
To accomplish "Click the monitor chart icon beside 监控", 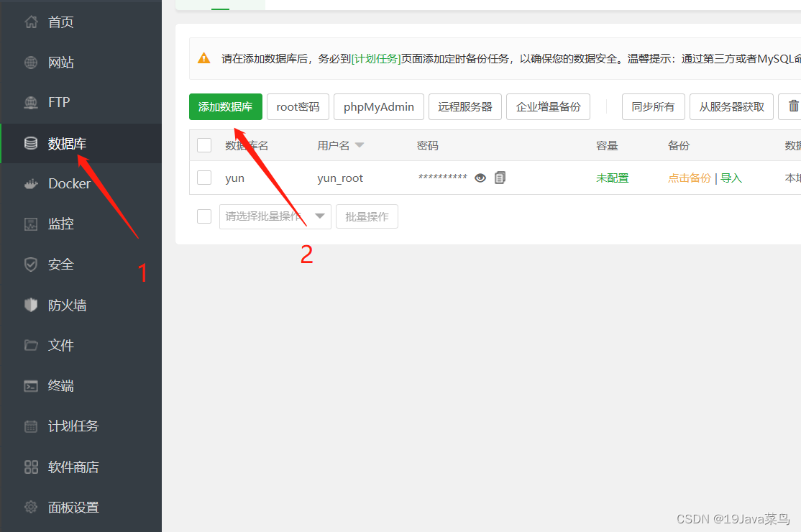I will coord(31,224).
